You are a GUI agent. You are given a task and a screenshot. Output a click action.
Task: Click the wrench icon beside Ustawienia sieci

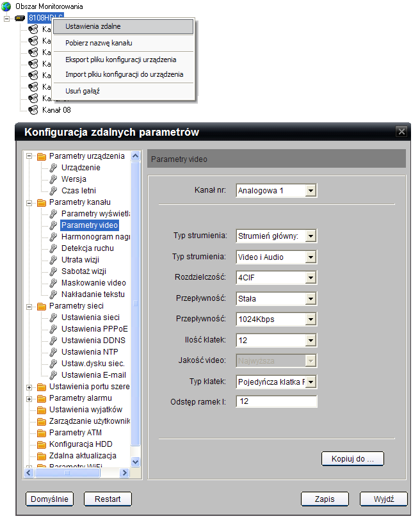pyautogui.click(x=53, y=318)
